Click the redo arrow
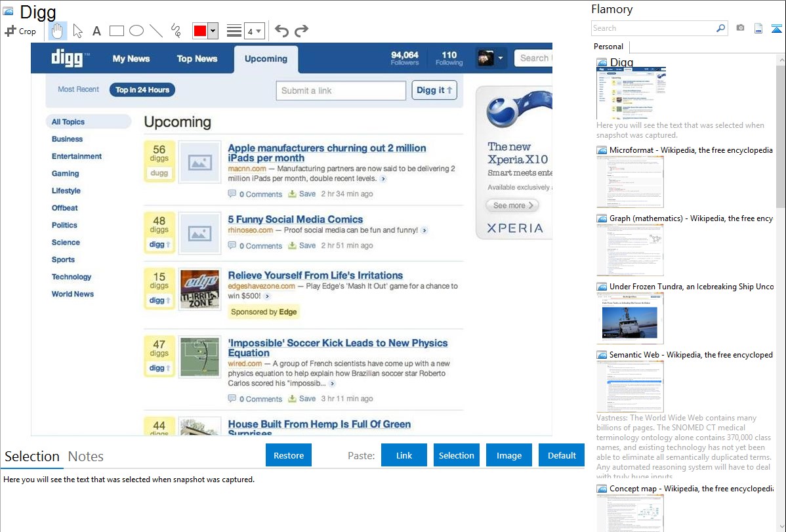The width and height of the screenshot is (786, 532). pyautogui.click(x=301, y=31)
